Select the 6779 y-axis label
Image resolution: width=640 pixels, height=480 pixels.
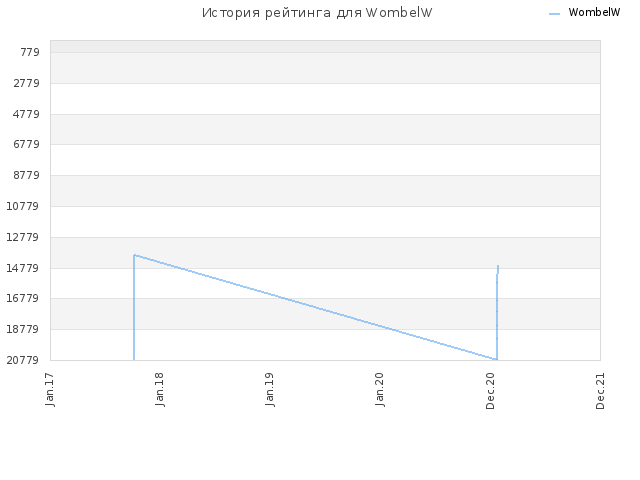pyautogui.click(x=27, y=144)
